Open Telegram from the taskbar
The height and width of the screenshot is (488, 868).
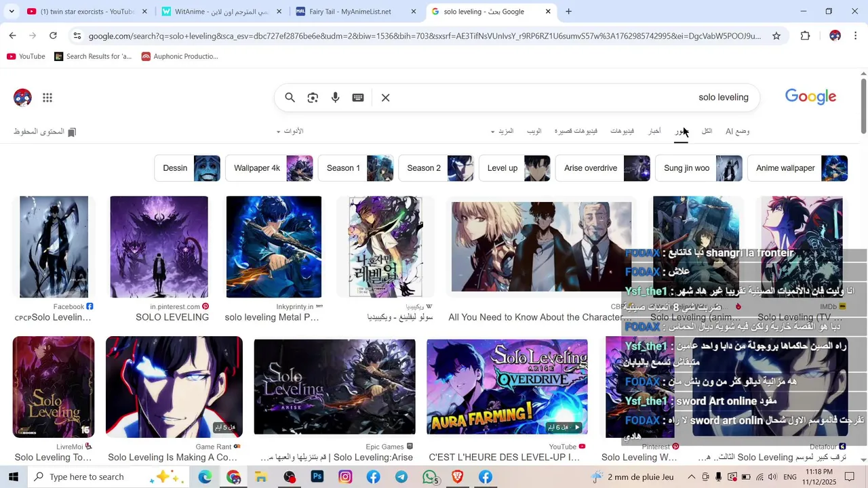click(401, 477)
